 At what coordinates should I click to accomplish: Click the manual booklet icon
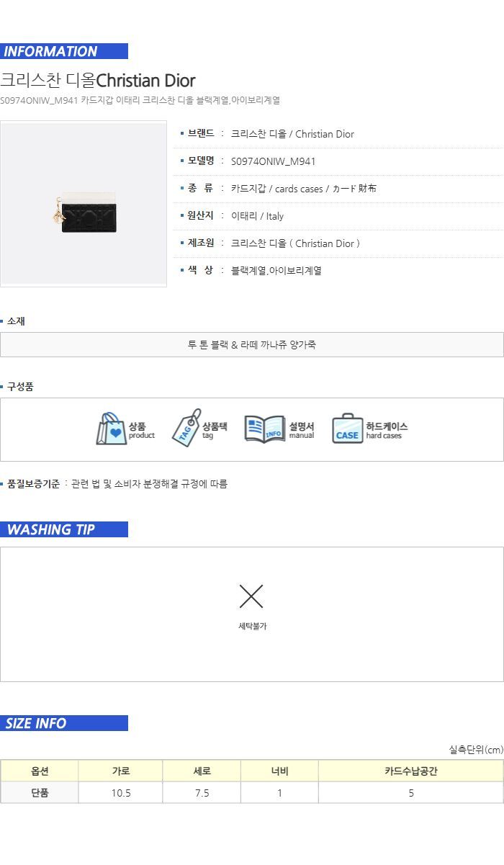click(265, 429)
